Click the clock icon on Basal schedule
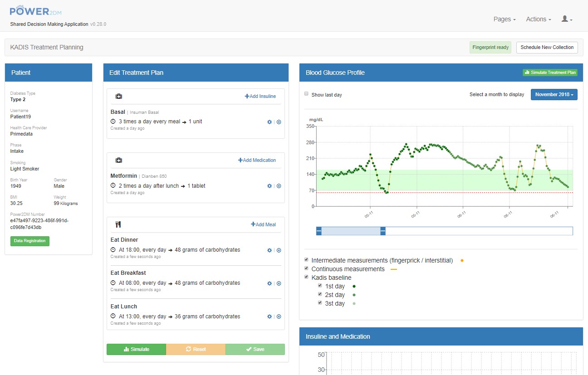This screenshot has height=375, width=588. 113,122
